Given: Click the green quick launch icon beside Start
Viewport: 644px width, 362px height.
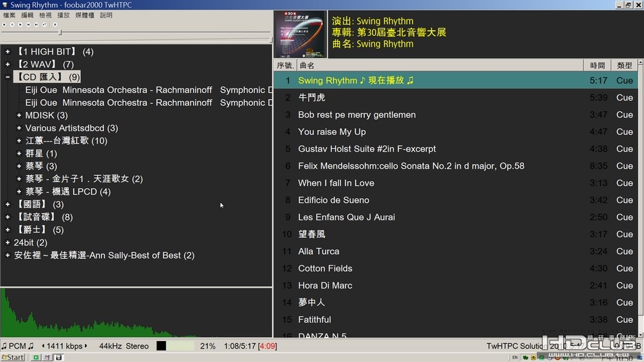Looking at the screenshot, I should click(x=36, y=357).
